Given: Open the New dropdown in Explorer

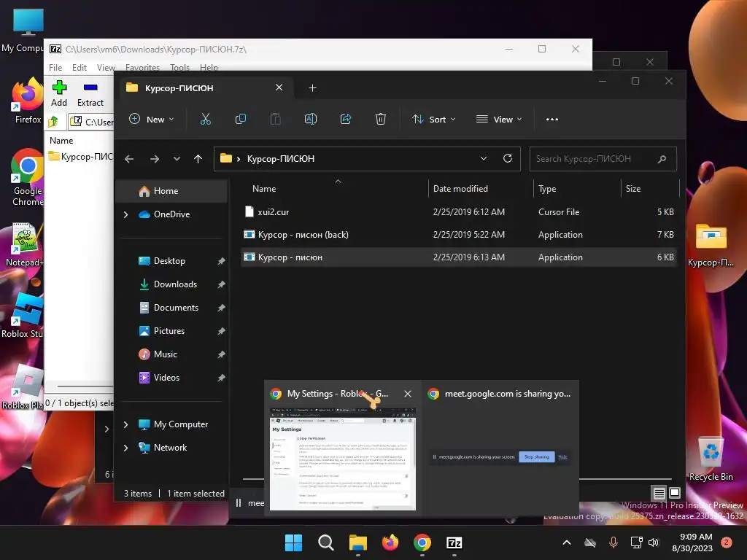Looking at the screenshot, I should [152, 119].
